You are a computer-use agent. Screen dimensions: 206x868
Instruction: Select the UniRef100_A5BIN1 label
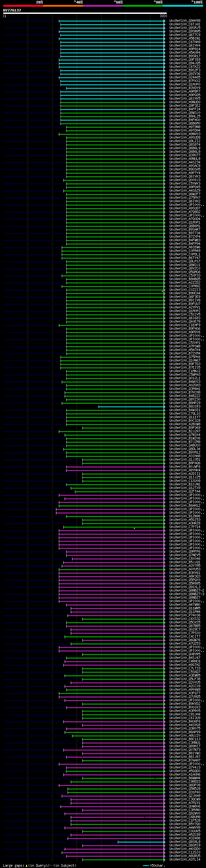point(185,39)
